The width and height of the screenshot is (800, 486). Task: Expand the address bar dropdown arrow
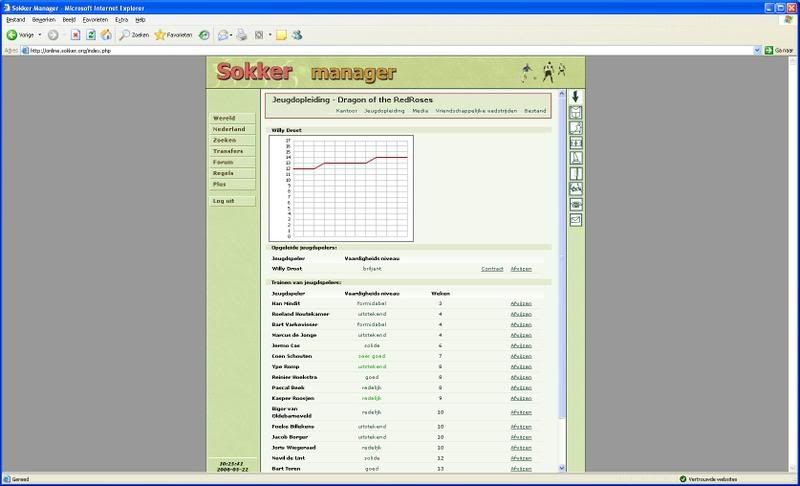757,50
